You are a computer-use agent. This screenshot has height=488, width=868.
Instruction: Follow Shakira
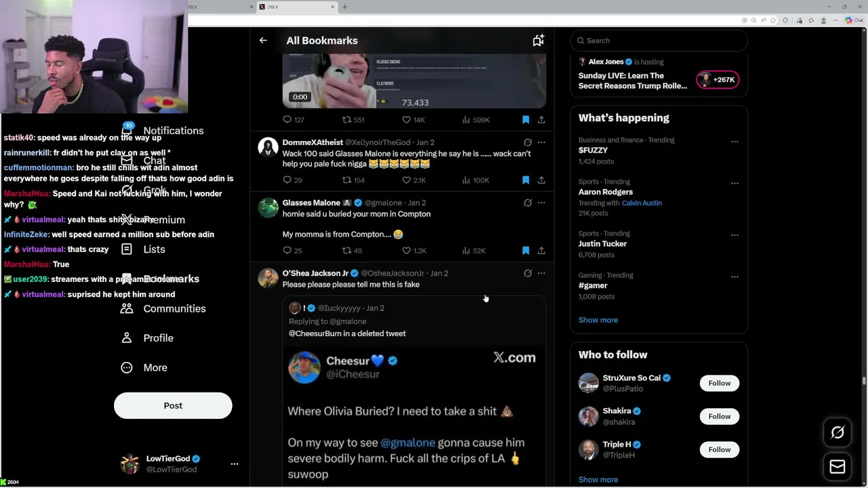(x=719, y=416)
